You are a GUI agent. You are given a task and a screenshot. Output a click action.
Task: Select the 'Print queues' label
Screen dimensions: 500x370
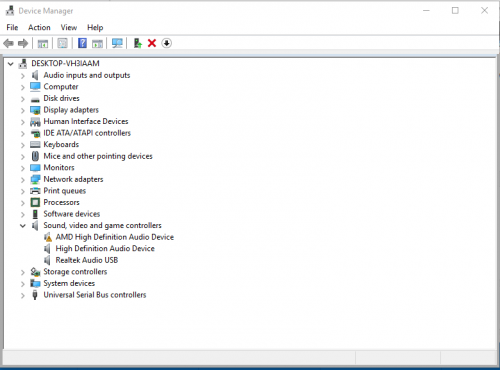(x=65, y=191)
